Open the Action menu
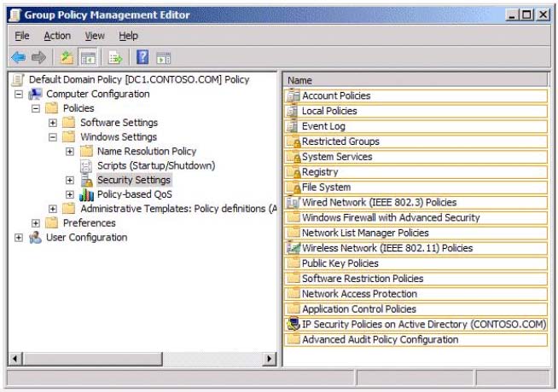This screenshot has height=392, width=558. 57,36
